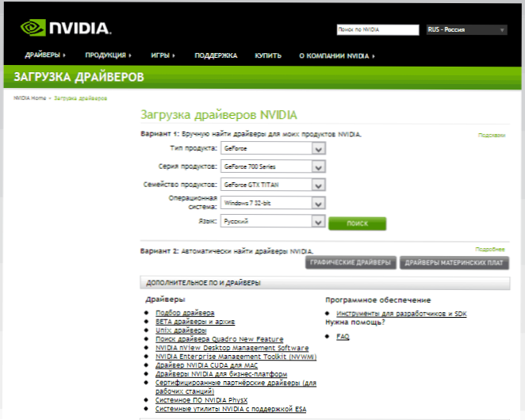Viewport: 525px width, 420px height.
Task: Expand the Язык dropdown
Action: click(x=273, y=221)
